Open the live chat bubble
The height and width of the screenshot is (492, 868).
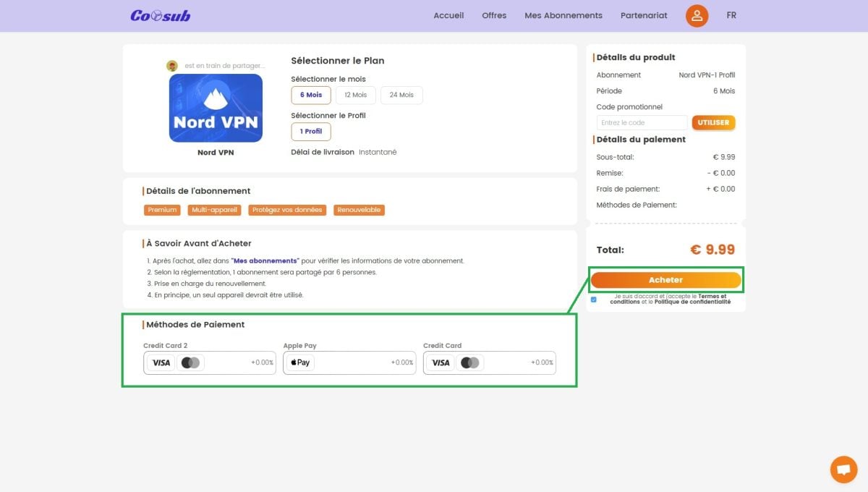[x=843, y=469]
